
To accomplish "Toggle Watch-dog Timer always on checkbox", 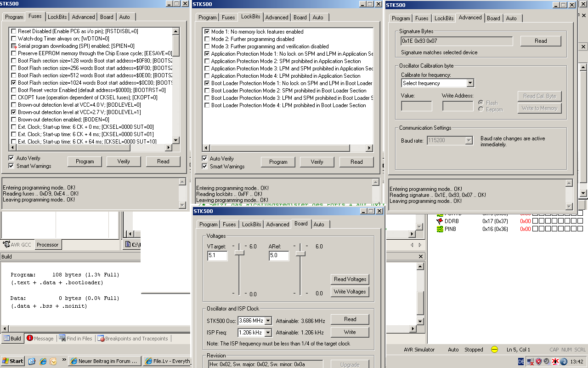I will 13,39.
